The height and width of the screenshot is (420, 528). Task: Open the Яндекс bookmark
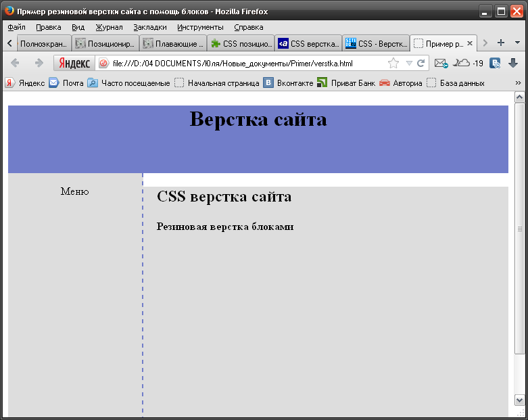(x=25, y=83)
